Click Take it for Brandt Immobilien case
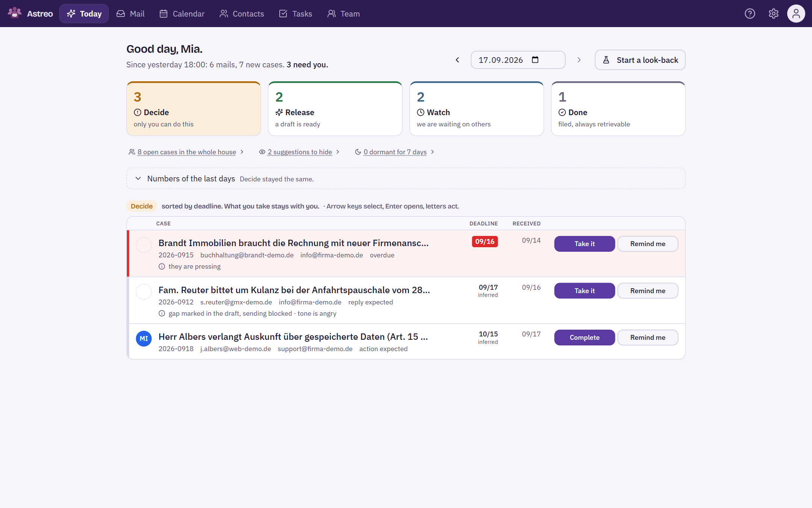 coord(585,244)
